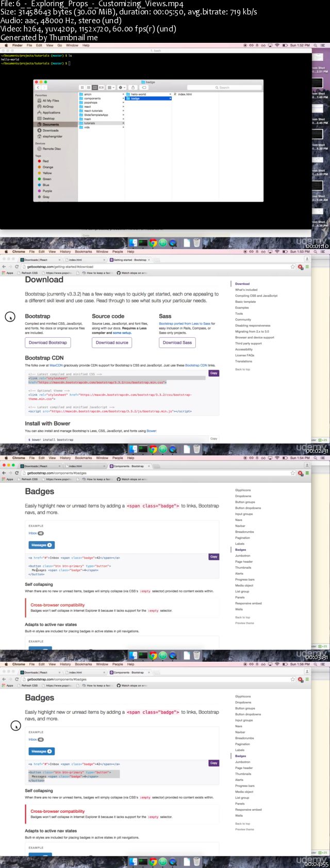Viewport: 330px width, 868px height.
Task: Open License FAQs sidebar link
Action: [245, 355]
